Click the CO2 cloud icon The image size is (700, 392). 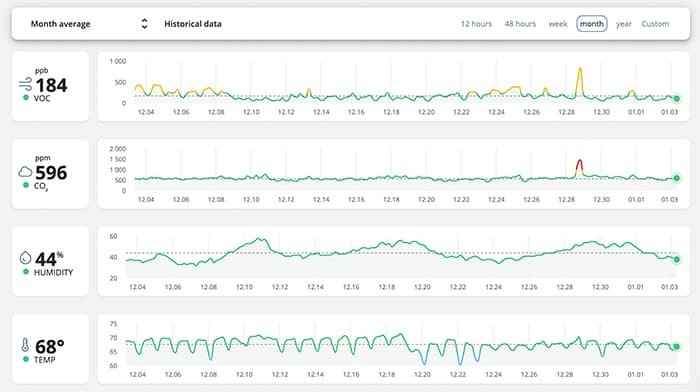pos(25,171)
